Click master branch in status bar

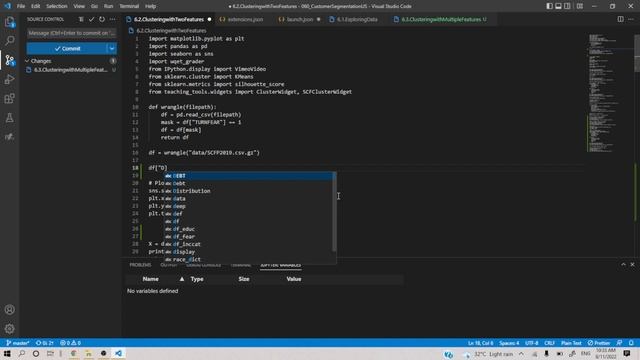pyautogui.click(x=18, y=343)
